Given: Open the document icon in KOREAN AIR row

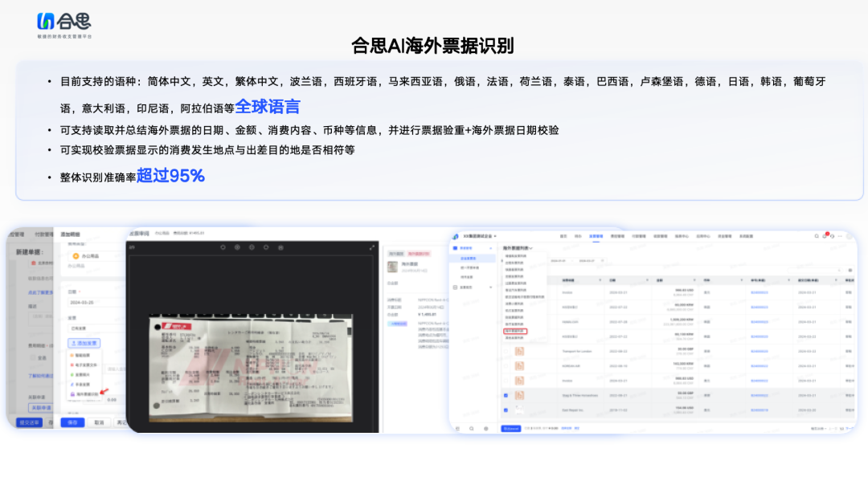Looking at the screenshot, I should tap(519, 366).
